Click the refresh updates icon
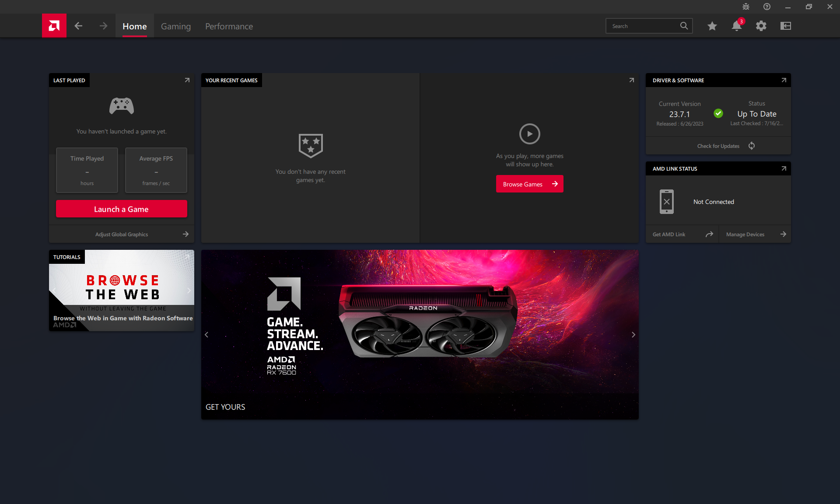 click(752, 146)
